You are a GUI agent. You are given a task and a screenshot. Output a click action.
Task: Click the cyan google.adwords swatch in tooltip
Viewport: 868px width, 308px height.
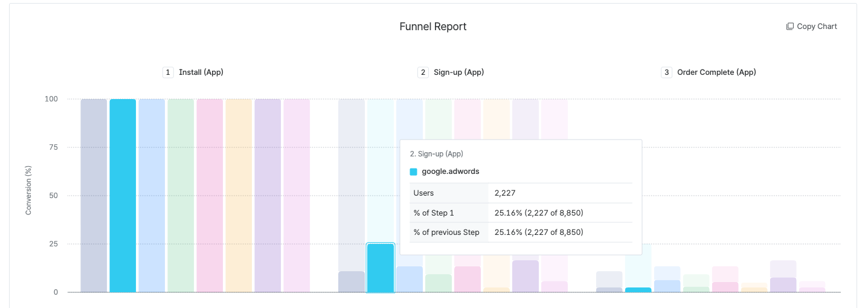pyautogui.click(x=414, y=172)
